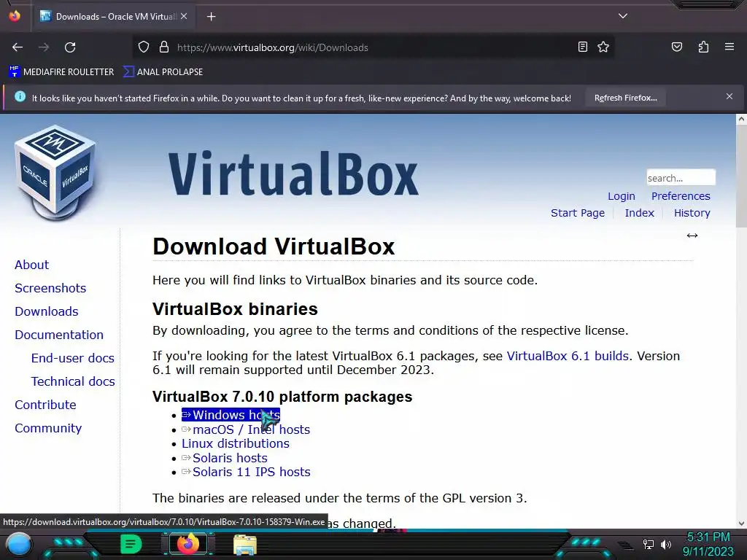Screen dimensions: 747x560
Task: Open the tracking protection shield icon
Action: tap(144, 47)
